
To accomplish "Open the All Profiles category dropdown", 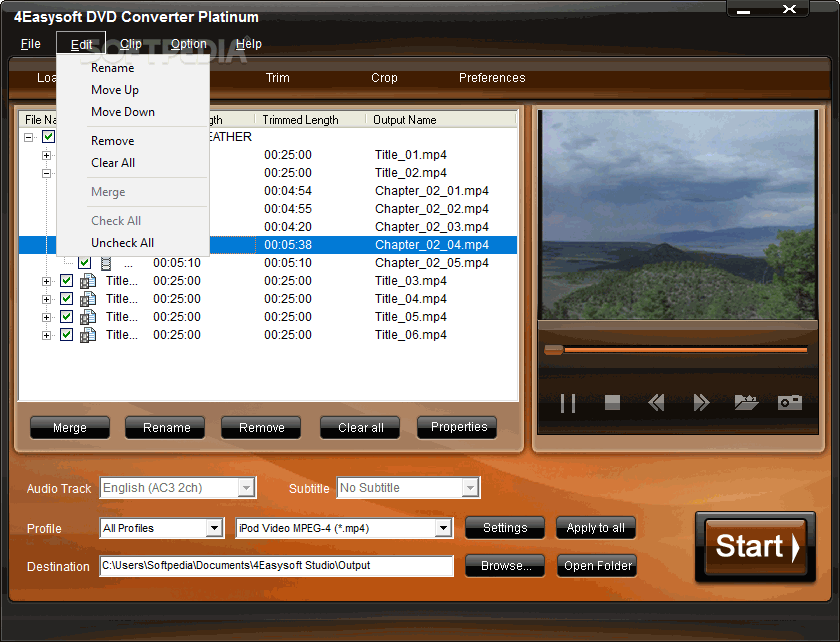I will pyautogui.click(x=214, y=528).
